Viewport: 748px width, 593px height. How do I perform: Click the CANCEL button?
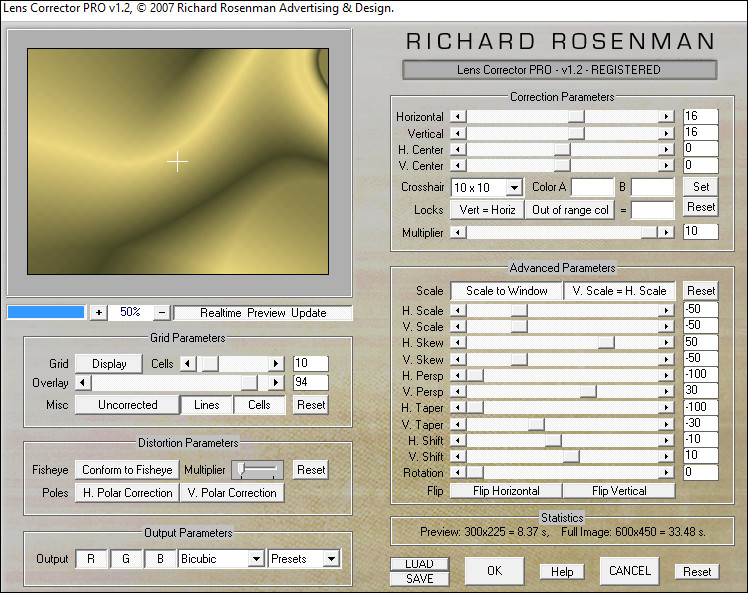pyautogui.click(x=630, y=571)
